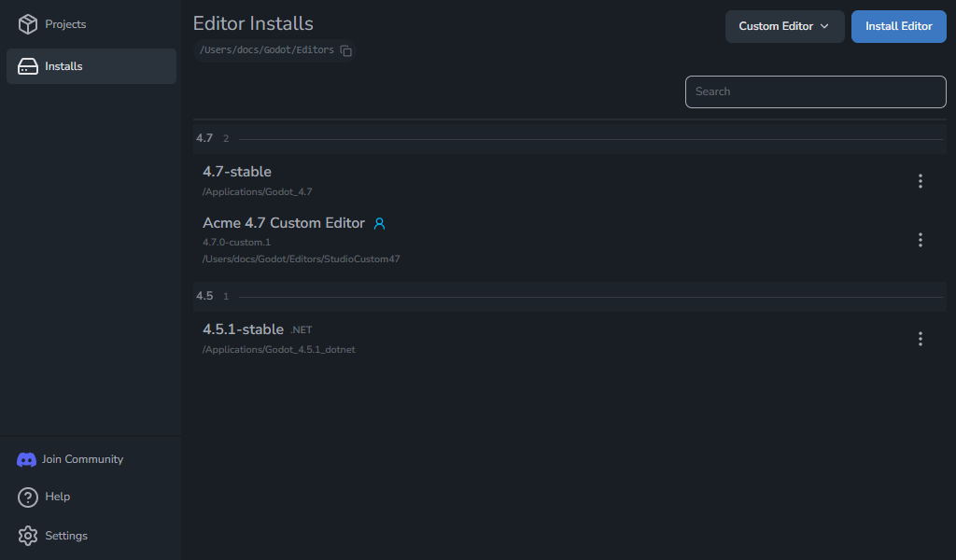956x560 pixels.
Task: Click the Install Editor button
Action: coord(898,26)
